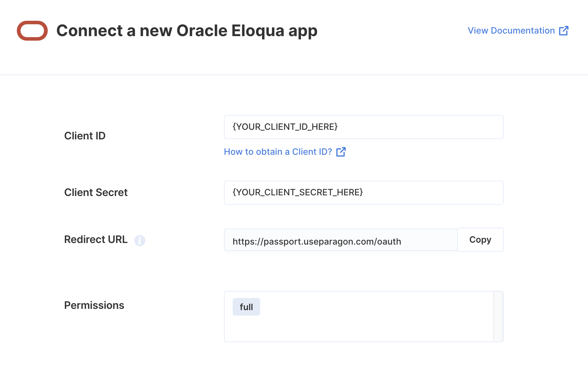Click the Redirect URL info icon

point(140,240)
